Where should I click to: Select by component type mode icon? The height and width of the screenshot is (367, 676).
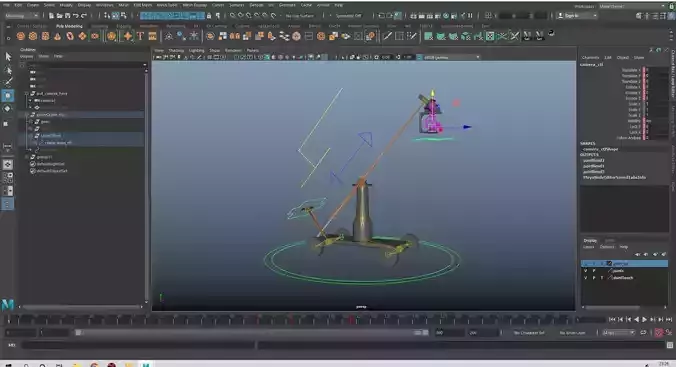tap(124, 16)
